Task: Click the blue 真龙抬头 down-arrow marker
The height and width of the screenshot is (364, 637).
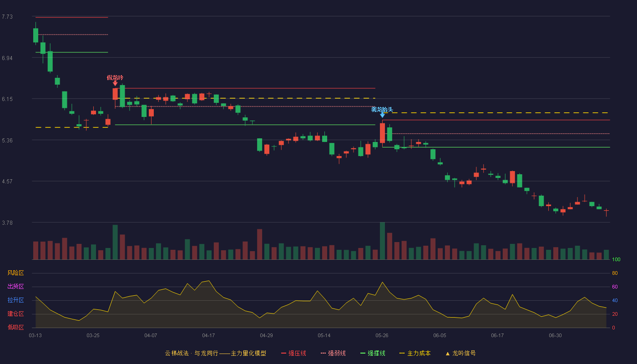Action: [382, 115]
